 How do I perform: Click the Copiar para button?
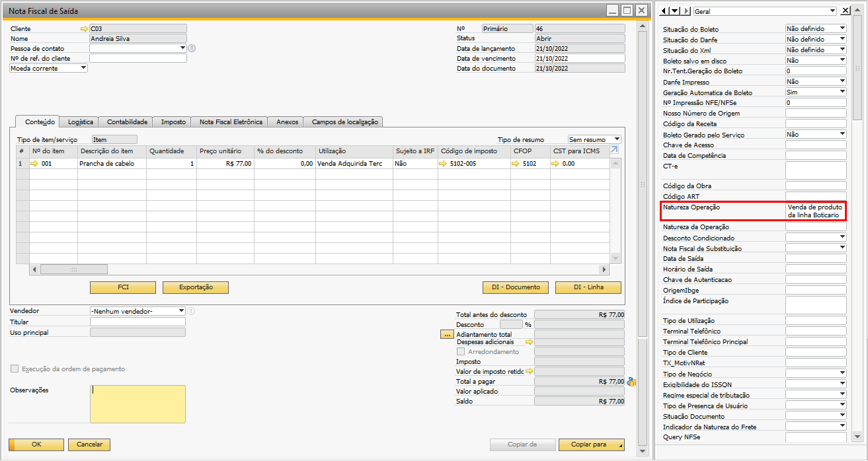(592, 444)
